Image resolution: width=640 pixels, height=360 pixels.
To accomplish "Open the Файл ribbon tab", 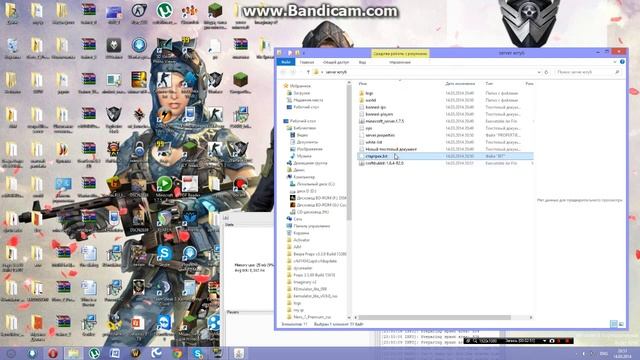I will point(286,62).
